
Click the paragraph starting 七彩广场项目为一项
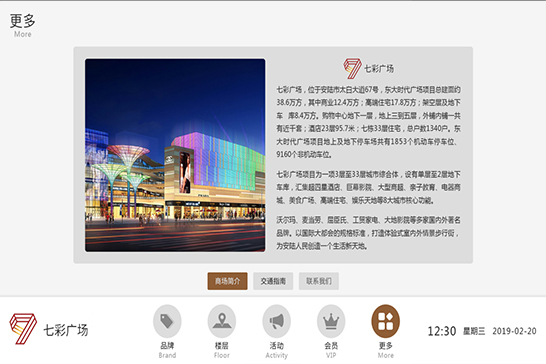coord(368,187)
